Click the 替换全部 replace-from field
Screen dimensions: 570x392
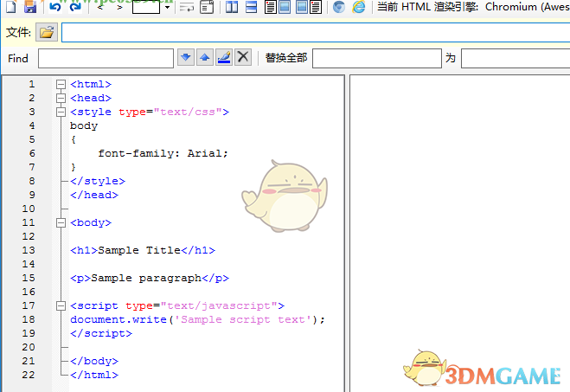click(377, 58)
